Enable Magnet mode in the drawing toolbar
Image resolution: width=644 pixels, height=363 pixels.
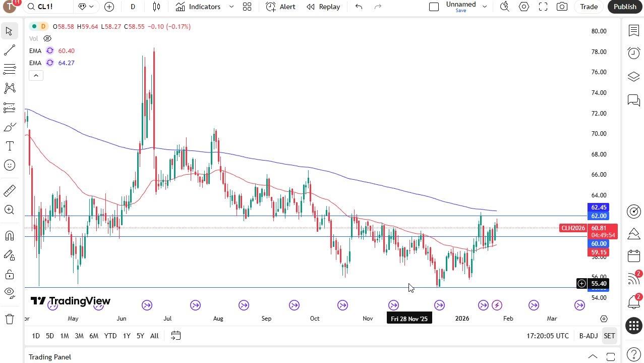pos(9,235)
